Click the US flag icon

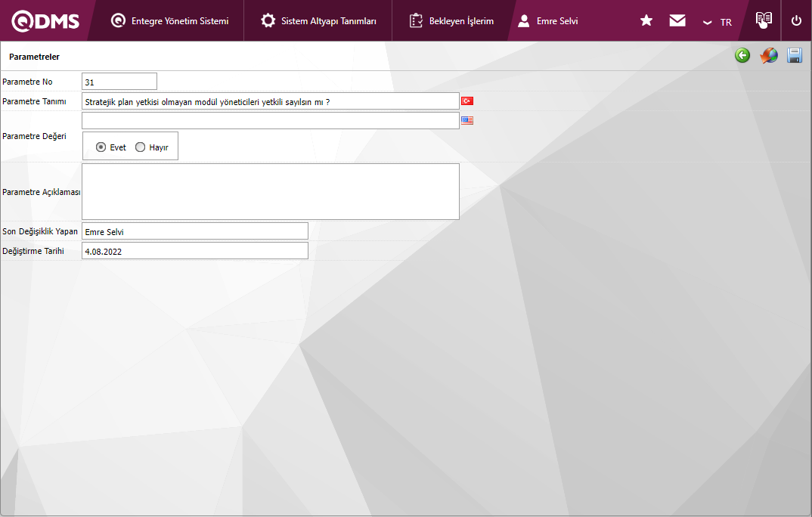(467, 121)
